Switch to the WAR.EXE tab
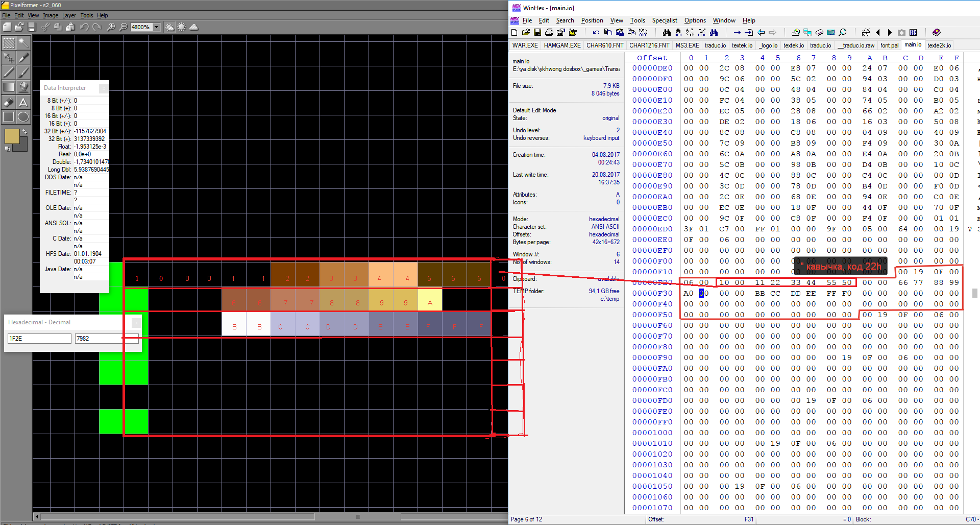 [525, 45]
